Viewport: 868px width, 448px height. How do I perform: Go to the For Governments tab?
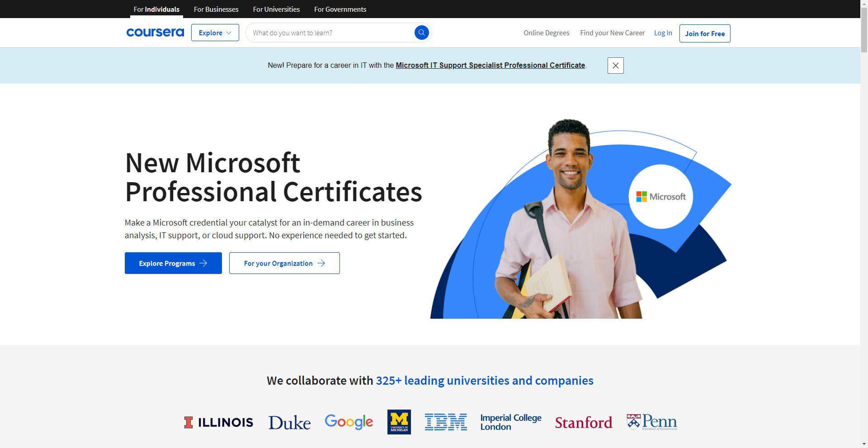[340, 9]
